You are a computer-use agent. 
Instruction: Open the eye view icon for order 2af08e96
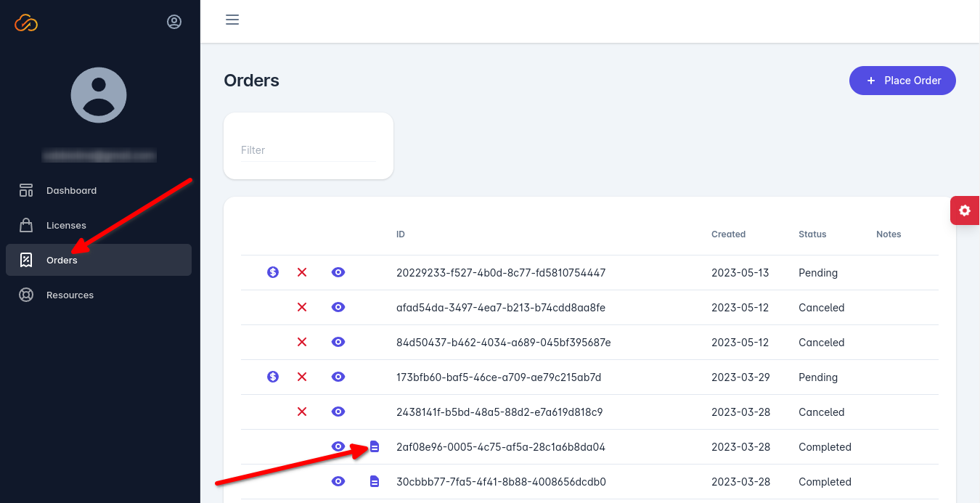(x=338, y=446)
